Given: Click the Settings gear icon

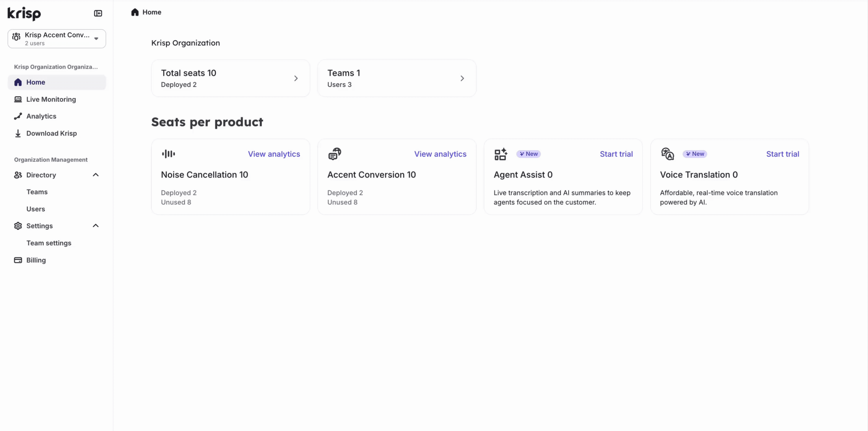Looking at the screenshot, I should coord(18,226).
